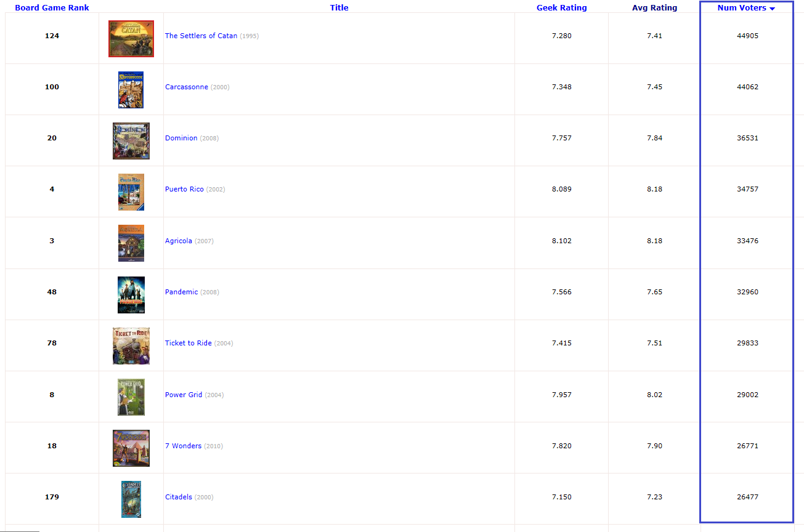Select rank 8 in the Power Grid row
The width and height of the screenshot is (804, 532).
click(x=52, y=395)
